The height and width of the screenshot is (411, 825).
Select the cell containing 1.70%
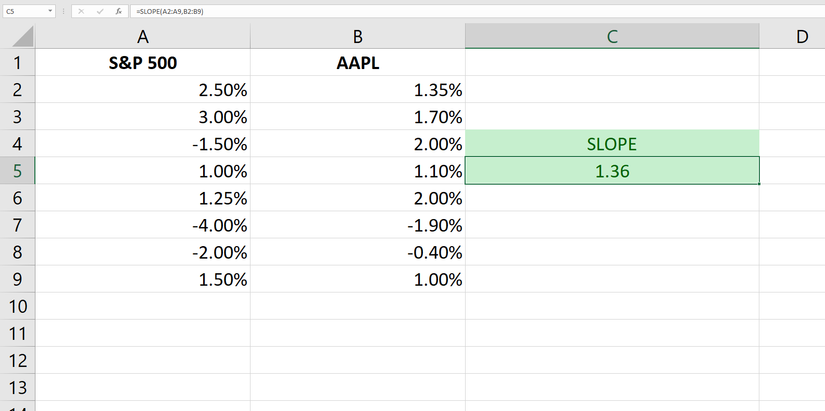click(x=358, y=117)
